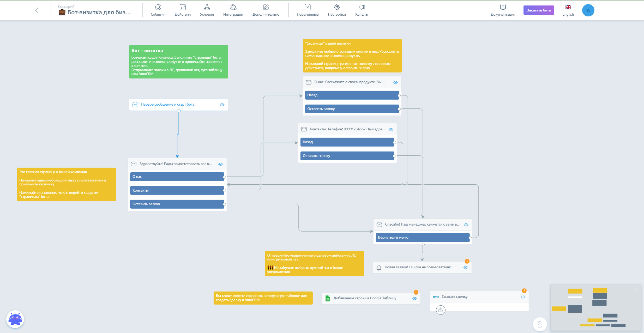This screenshot has height=333, width=644.
Task: Open Документация from the top bar
Action: pos(503,10)
